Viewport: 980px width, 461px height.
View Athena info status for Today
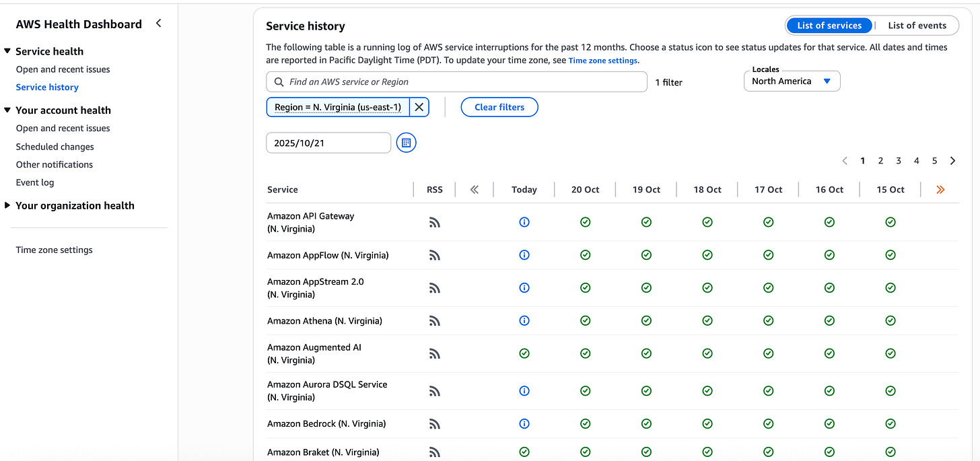524,321
